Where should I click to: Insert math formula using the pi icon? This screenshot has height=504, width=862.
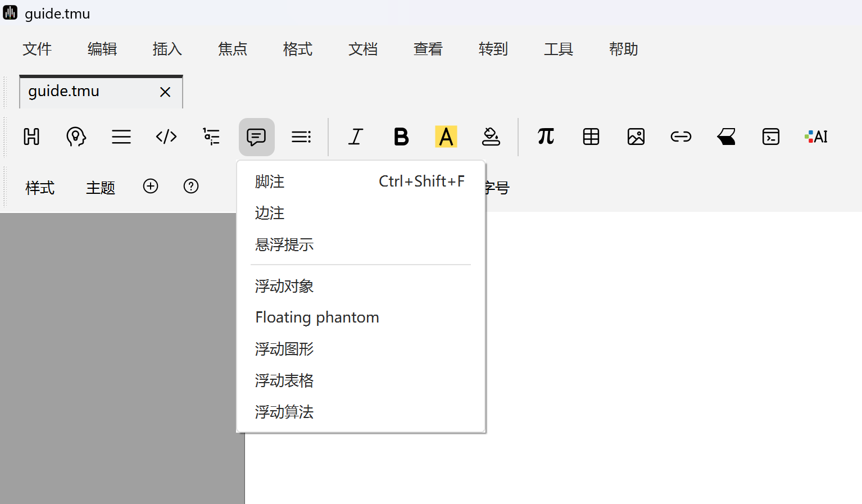click(x=546, y=137)
